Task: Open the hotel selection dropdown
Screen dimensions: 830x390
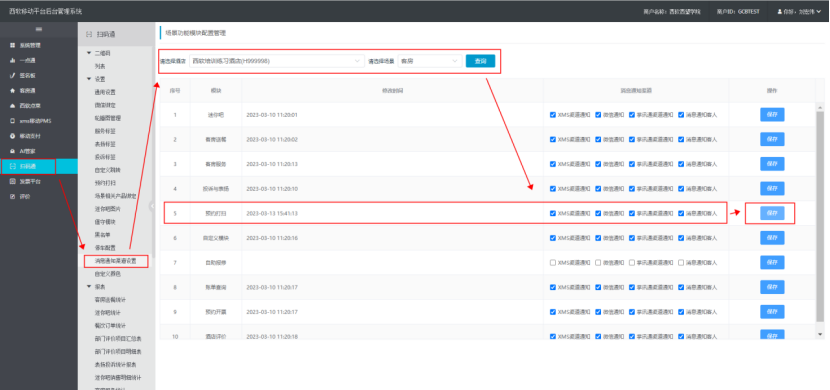Action: 277,61
